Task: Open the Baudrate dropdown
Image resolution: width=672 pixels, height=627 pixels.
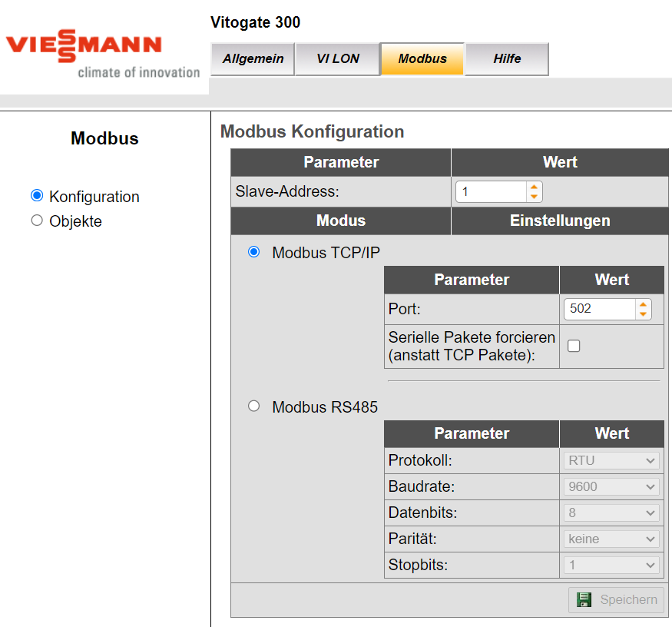Action: click(611, 486)
